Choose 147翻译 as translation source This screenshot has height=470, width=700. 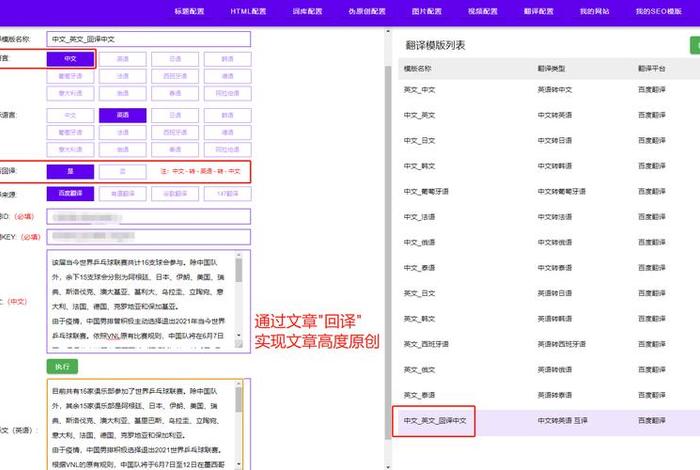228,193
